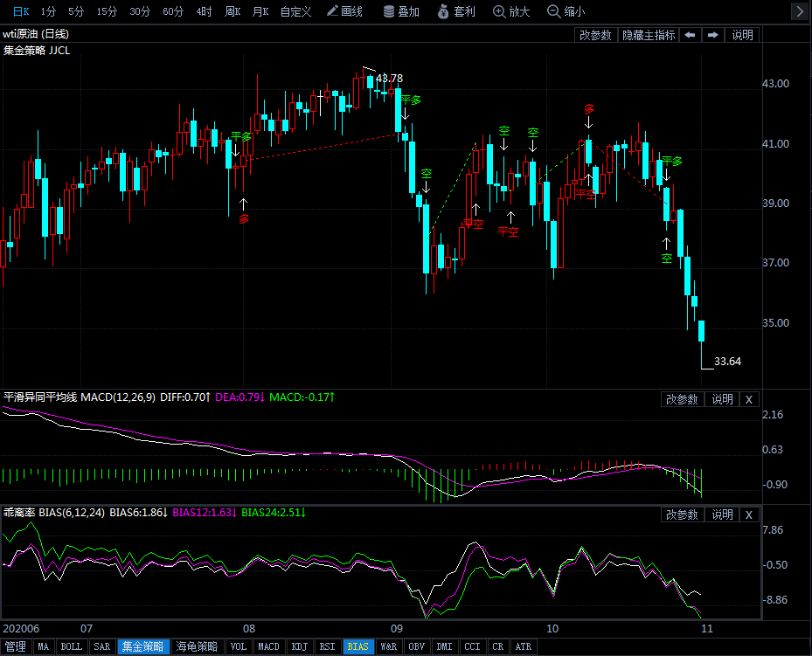Viewport: 812px width, 656px height.
Task: Switch to the 4时 timeframe
Action: tap(204, 11)
